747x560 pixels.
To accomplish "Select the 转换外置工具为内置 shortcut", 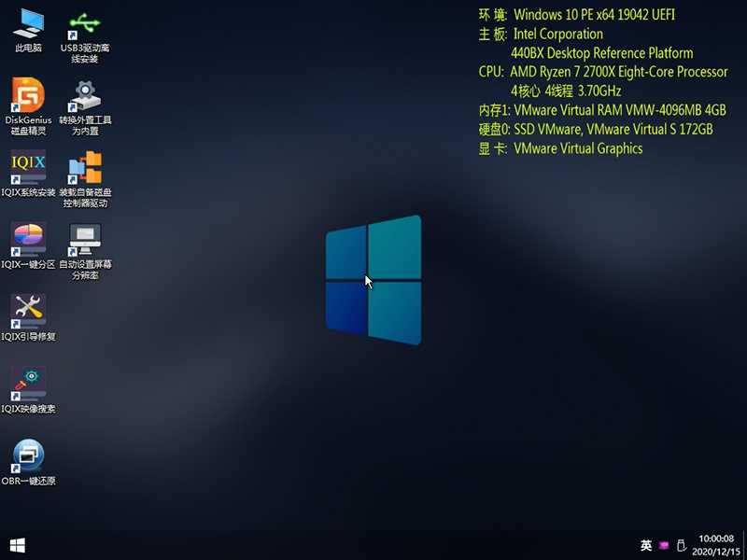I will point(85,96).
